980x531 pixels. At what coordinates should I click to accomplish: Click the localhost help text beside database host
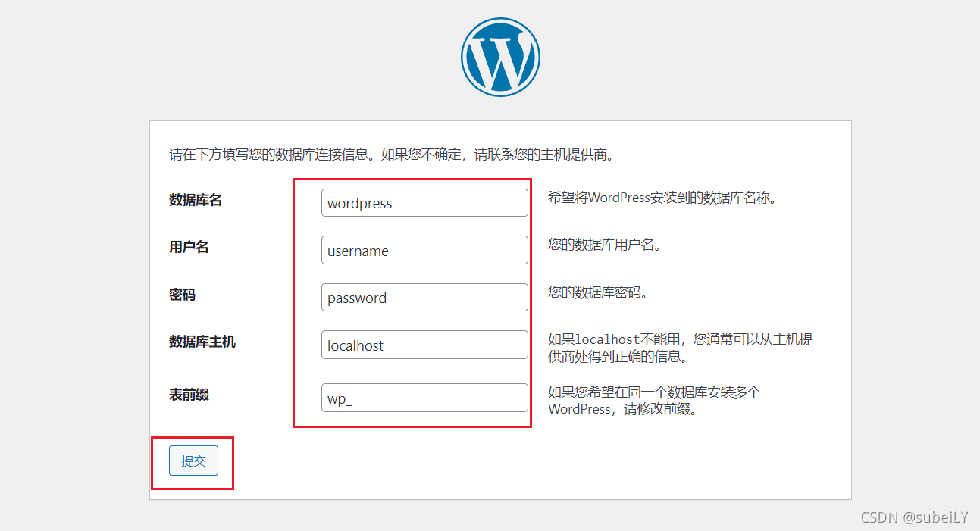click(681, 348)
